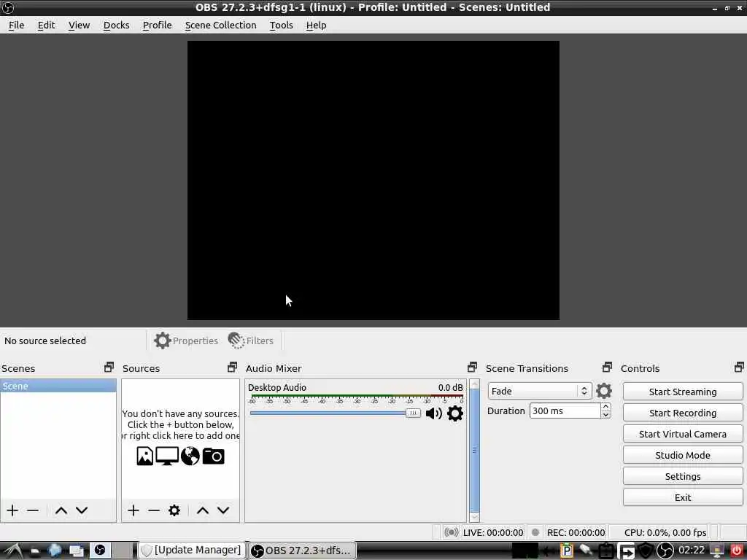Viewport: 747px width, 560px height.
Task: Open source Properties with the gear icon
Action: coord(186,341)
